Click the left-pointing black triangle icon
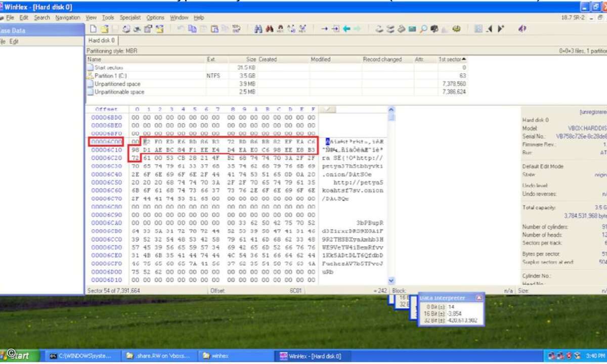The width and height of the screenshot is (607, 364). click(x=490, y=29)
